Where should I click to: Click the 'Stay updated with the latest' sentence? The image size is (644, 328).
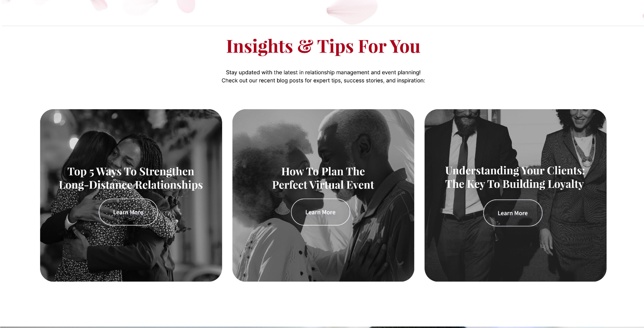[323, 72]
